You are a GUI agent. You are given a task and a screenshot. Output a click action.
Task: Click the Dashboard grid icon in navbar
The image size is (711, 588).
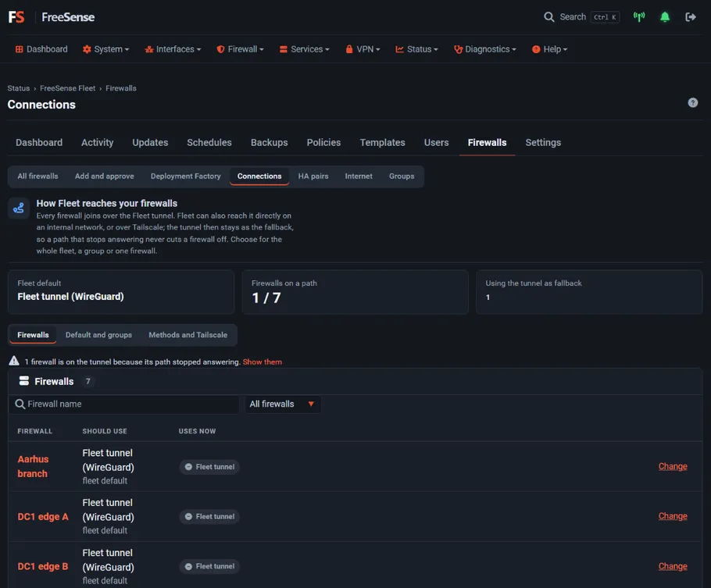[x=19, y=49]
